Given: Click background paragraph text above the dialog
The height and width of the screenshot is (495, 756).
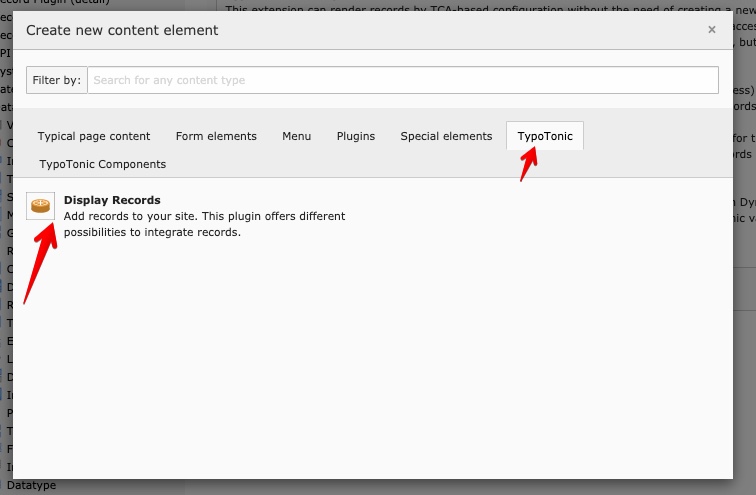Looking at the screenshot, I should [x=480, y=8].
